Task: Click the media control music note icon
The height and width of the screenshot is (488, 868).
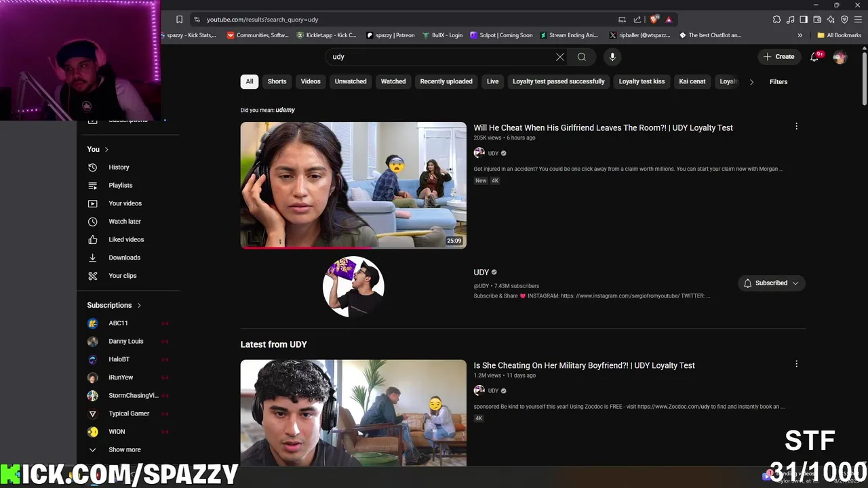Action: [791, 20]
